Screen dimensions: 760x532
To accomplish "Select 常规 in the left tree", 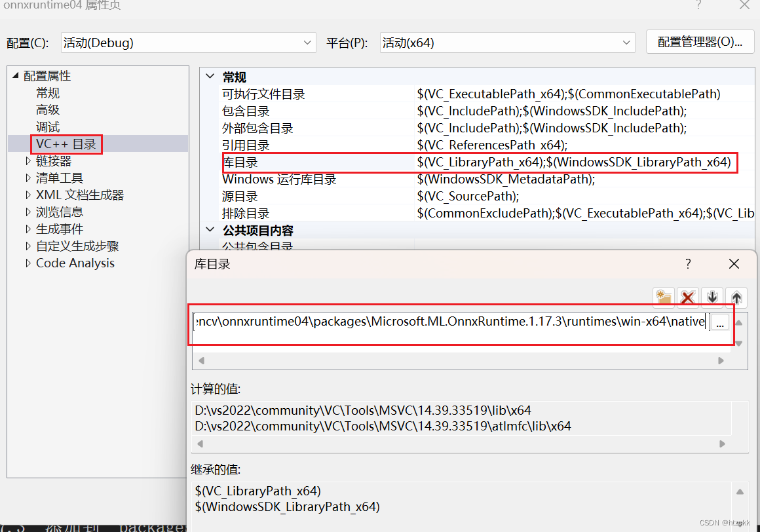I will pyautogui.click(x=47, y=92).
